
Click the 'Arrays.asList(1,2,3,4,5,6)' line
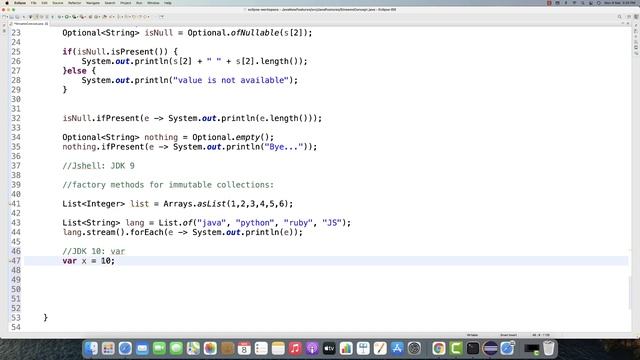coord(178,204)
